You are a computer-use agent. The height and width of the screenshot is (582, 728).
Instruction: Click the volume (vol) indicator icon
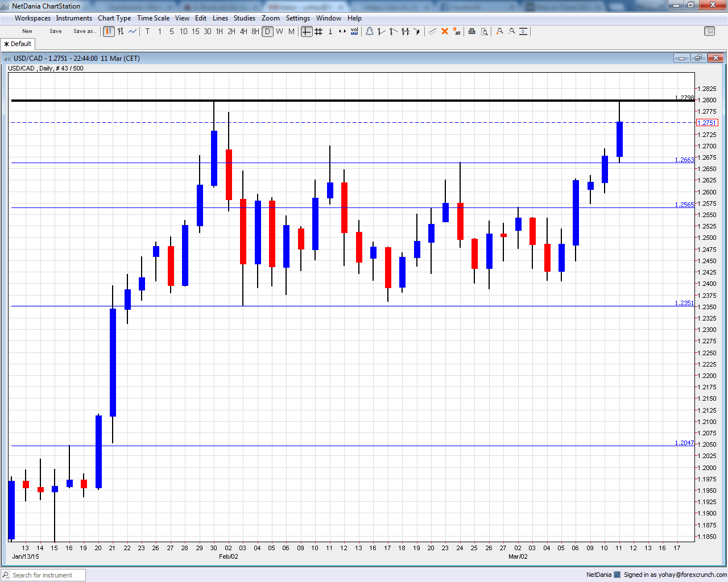(x=354, y=31)
